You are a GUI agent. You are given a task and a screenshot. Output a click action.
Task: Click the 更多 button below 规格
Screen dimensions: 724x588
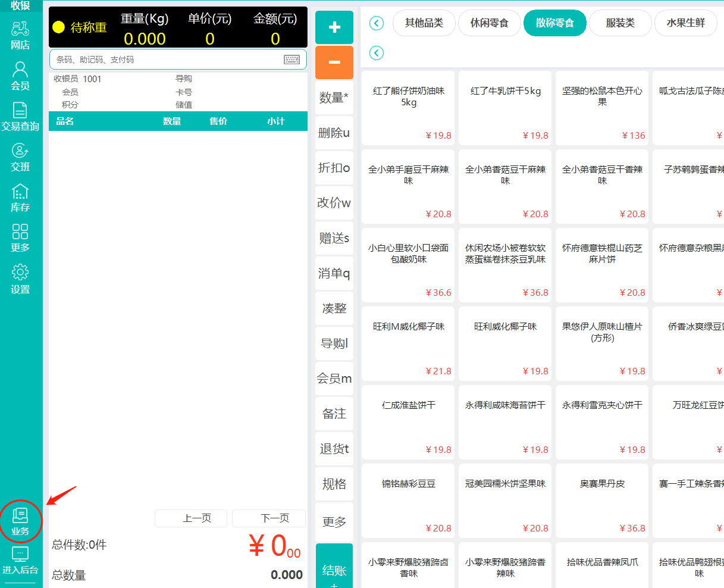click(334, 522)
